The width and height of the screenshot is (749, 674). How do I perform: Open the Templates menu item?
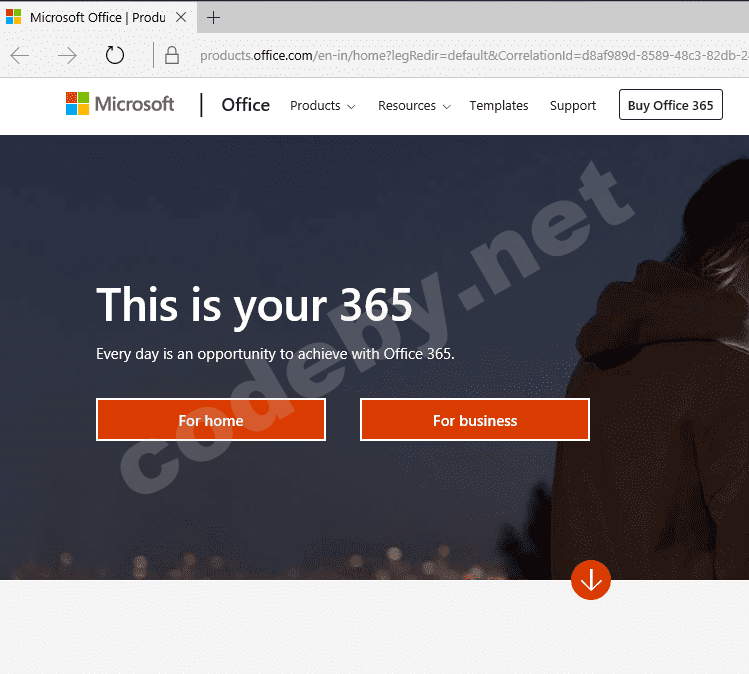pyautogui.click(x=499, y=106)
